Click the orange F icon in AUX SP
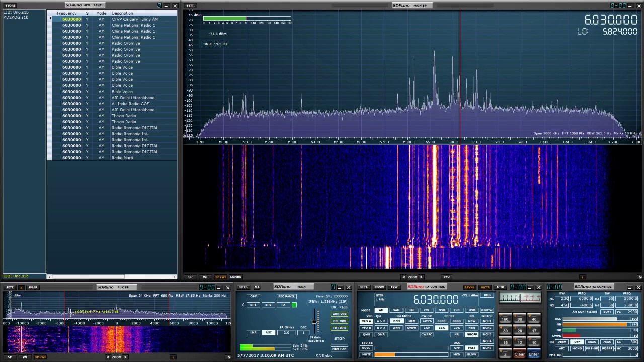The width and height of the screenshot is (644, 362). [x=22, y=287]
